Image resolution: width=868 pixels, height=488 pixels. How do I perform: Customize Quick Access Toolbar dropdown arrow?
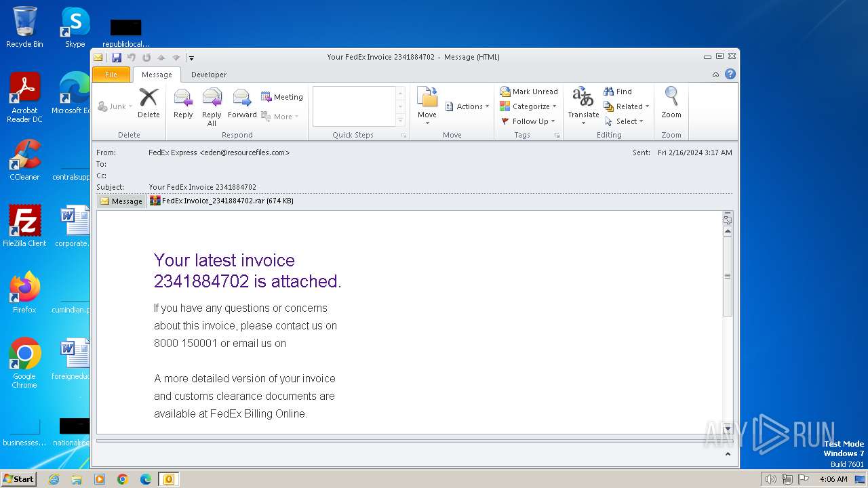[x=192, y=58]
